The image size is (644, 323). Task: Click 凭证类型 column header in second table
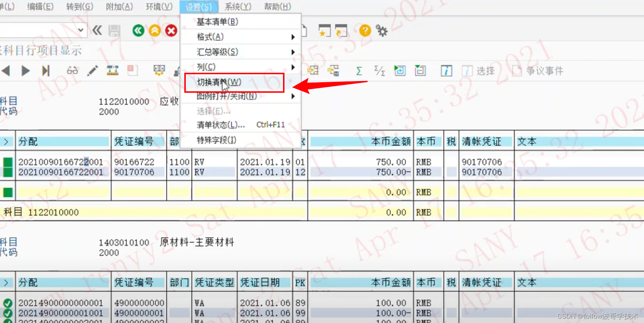coord(214,283)
